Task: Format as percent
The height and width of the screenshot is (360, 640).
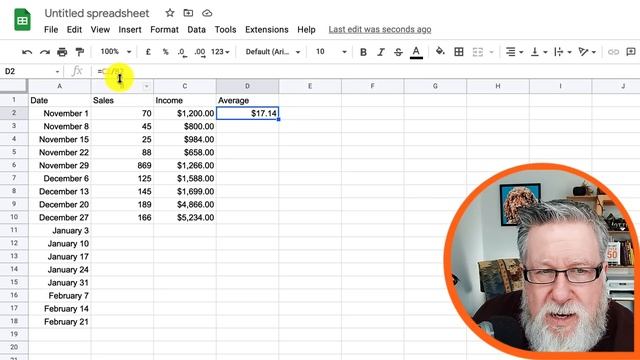Action: pos(165,52)
